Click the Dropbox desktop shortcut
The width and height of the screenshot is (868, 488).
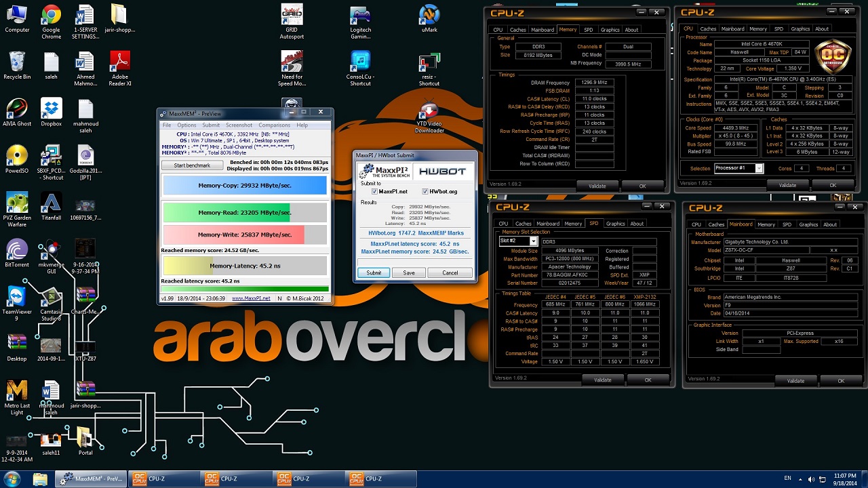click(51, 110)
